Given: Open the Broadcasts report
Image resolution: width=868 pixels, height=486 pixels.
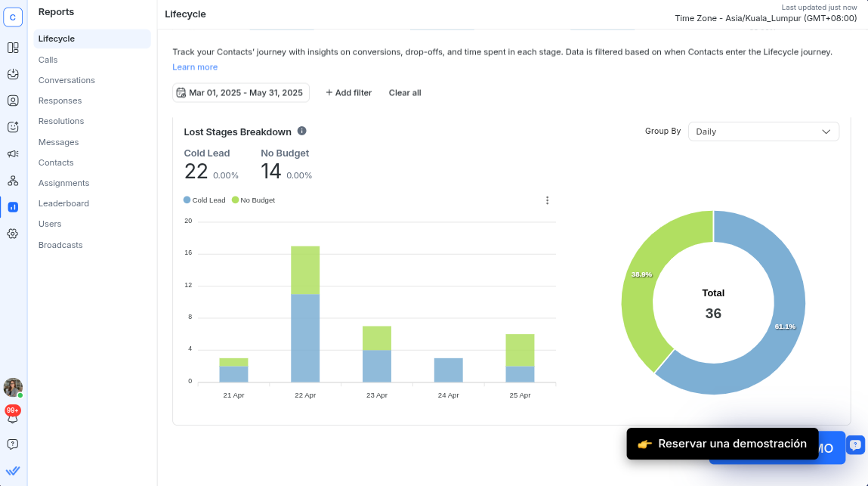Looking at the screenshot, I should pos(60,246).
